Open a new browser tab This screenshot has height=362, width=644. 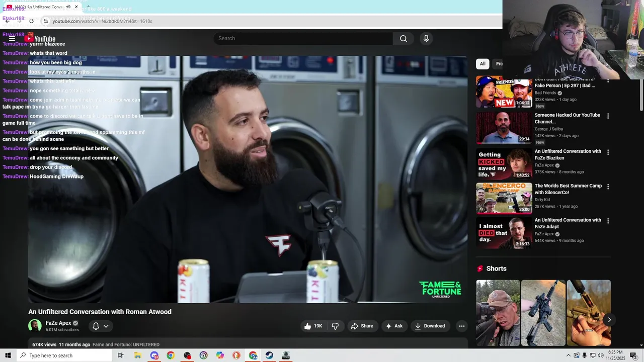coord(88,7)
